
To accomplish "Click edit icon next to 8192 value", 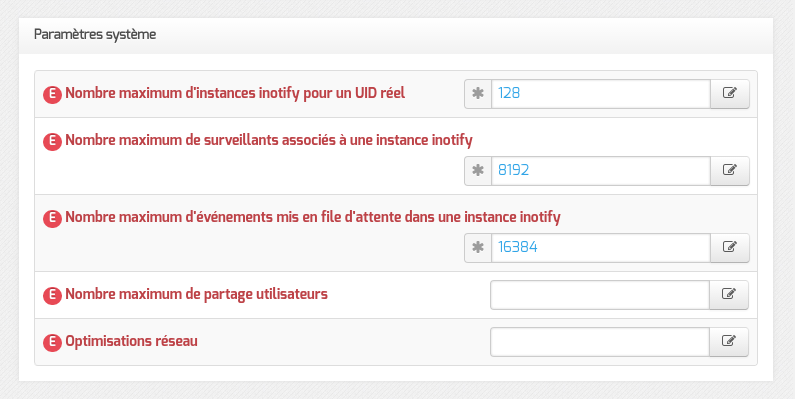I will click(x=729, y=171).
